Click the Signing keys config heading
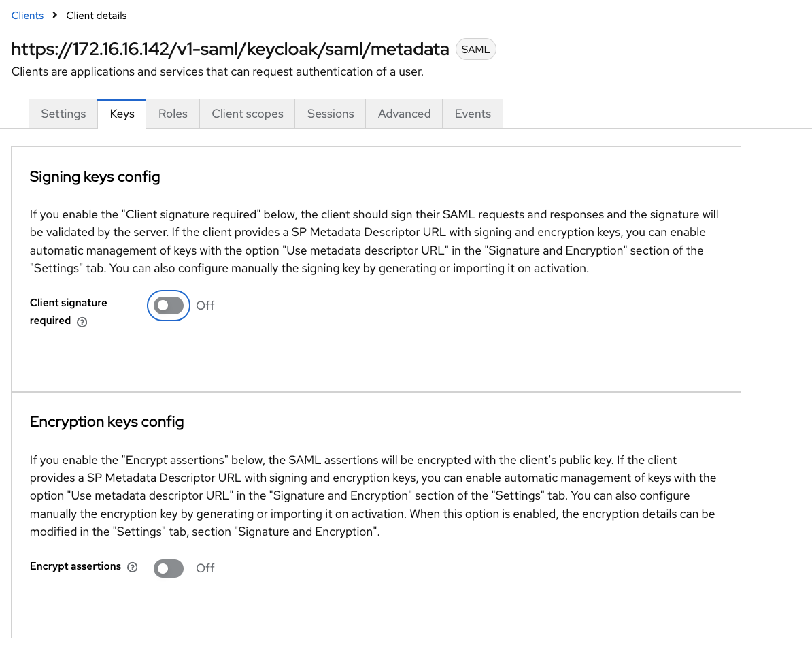 (95, 177)
